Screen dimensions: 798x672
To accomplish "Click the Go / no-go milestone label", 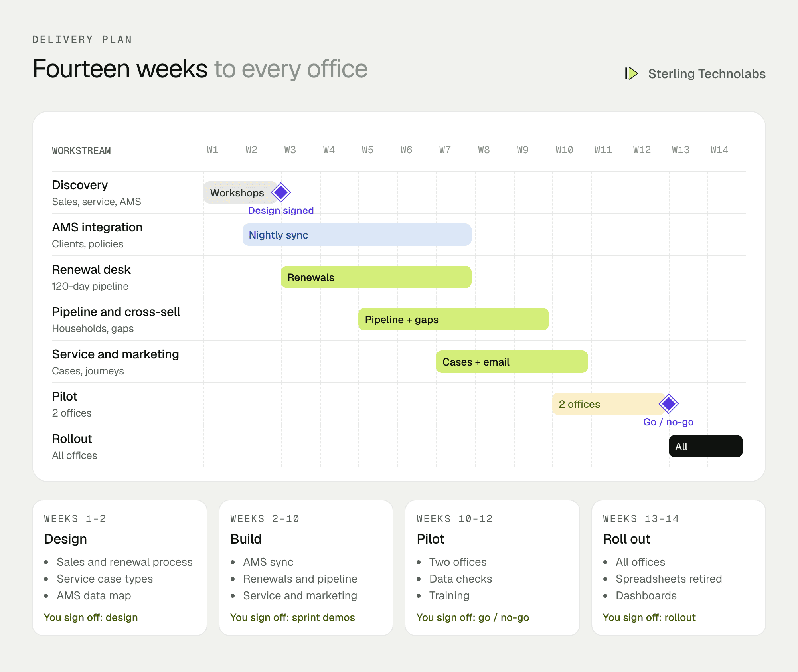I will point(668,422).
